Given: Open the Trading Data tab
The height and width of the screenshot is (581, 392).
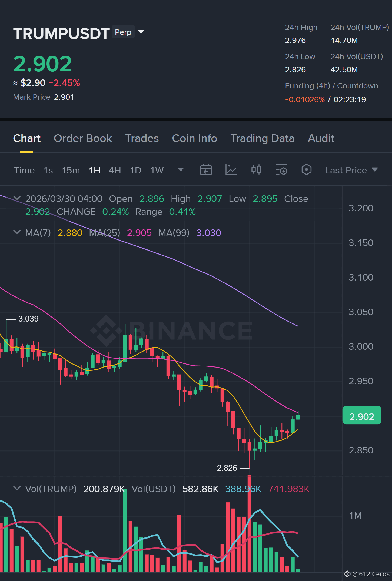Looking at the screenshot, I should [x=262, y=138].
